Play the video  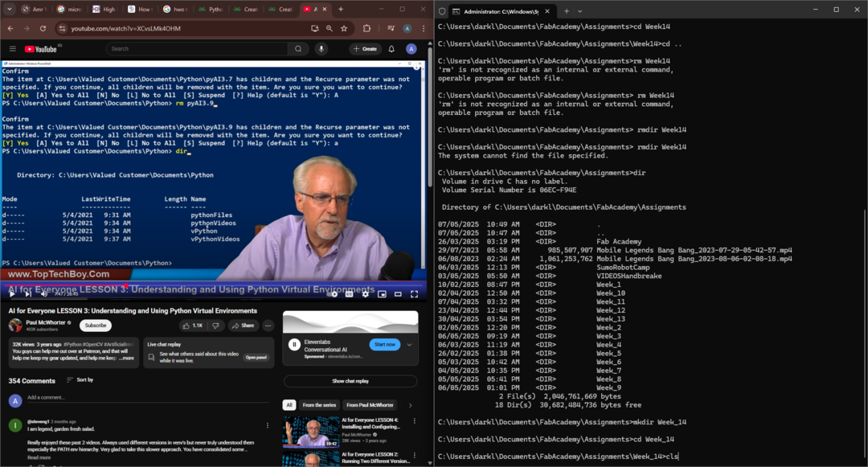point(11,294)
